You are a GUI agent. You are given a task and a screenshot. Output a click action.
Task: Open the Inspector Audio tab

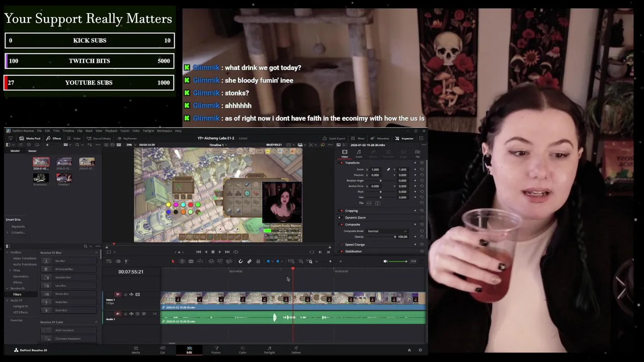359,153
